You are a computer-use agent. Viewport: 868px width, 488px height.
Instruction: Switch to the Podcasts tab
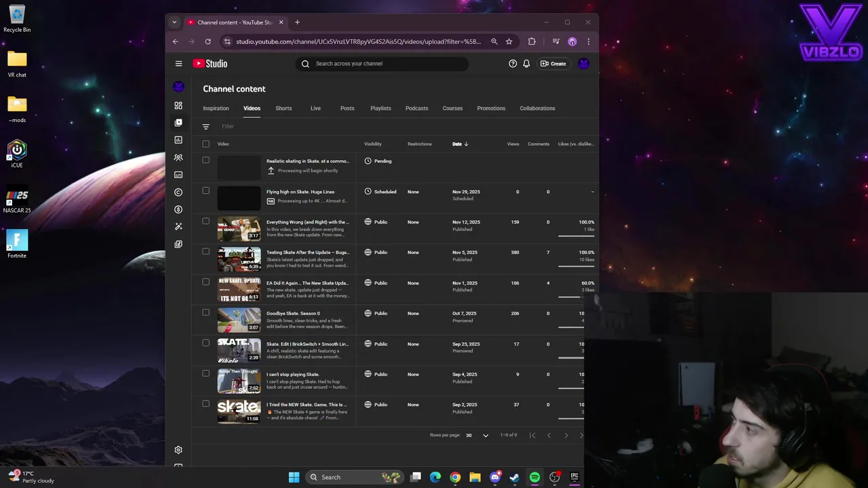click(x=416, y=108)
